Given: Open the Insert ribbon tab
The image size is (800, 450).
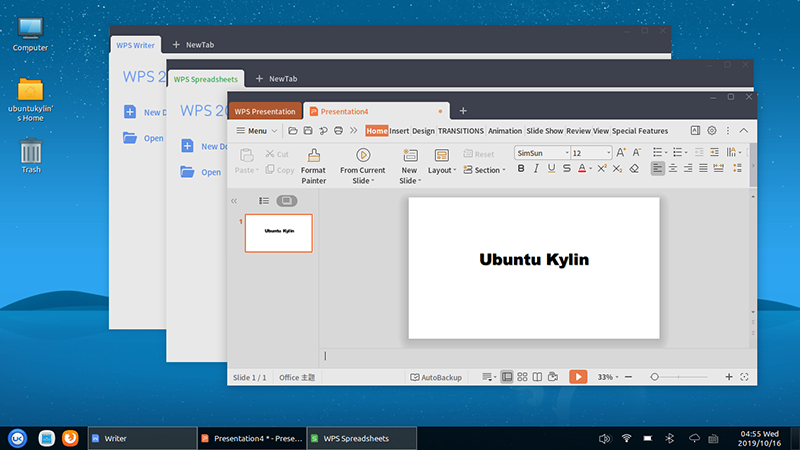Looking at the screenshot, I should click(399, 131).
